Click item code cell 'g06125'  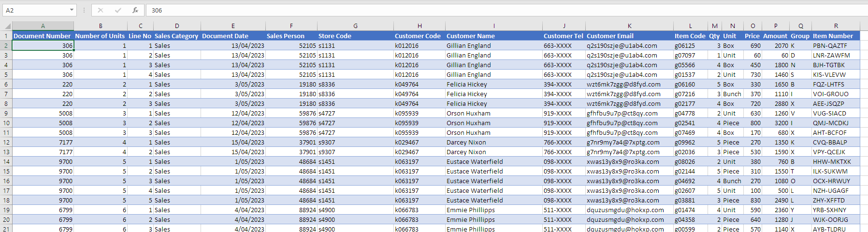click(691, 45)
